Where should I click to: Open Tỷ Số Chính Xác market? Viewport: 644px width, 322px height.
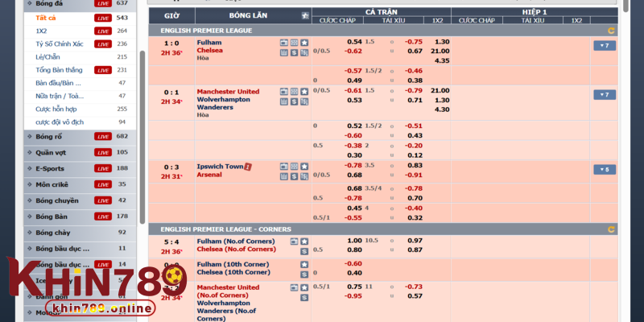(x=60, y=44)
